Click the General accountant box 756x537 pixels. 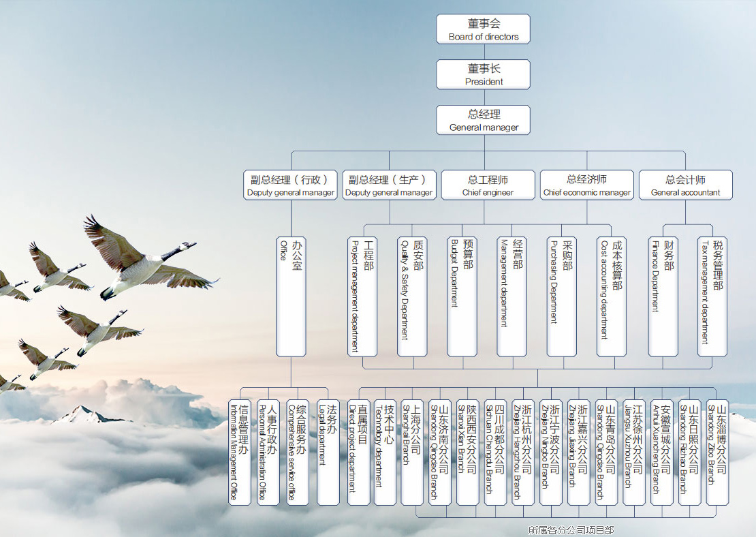(x=685, y=185)
